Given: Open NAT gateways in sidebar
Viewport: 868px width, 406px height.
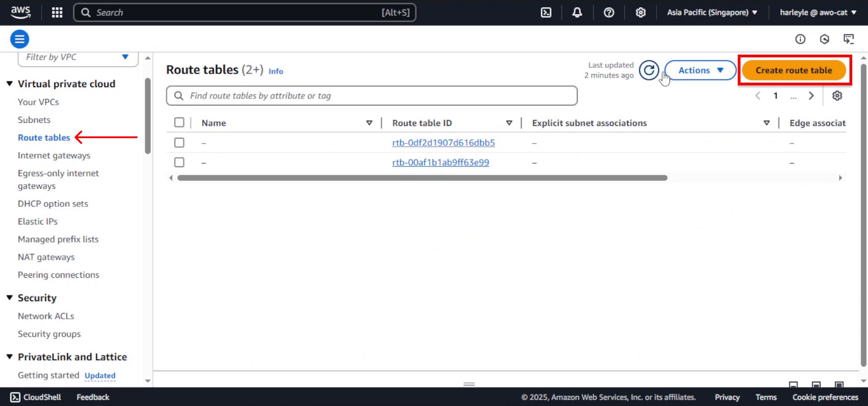Looking at the screenshot, I should pyautogui.click(x=46, y=257).
